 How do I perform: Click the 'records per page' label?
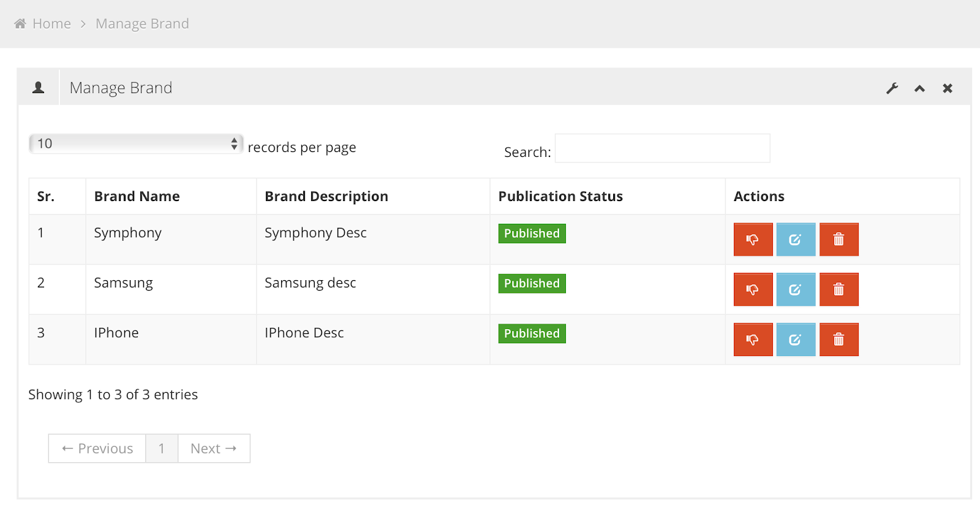[x=302, y=148]
